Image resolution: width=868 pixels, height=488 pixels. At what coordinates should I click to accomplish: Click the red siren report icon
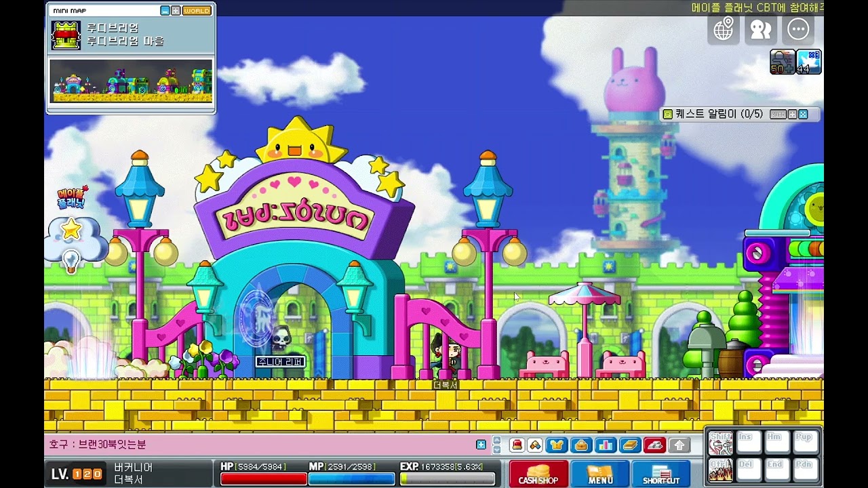517,445
